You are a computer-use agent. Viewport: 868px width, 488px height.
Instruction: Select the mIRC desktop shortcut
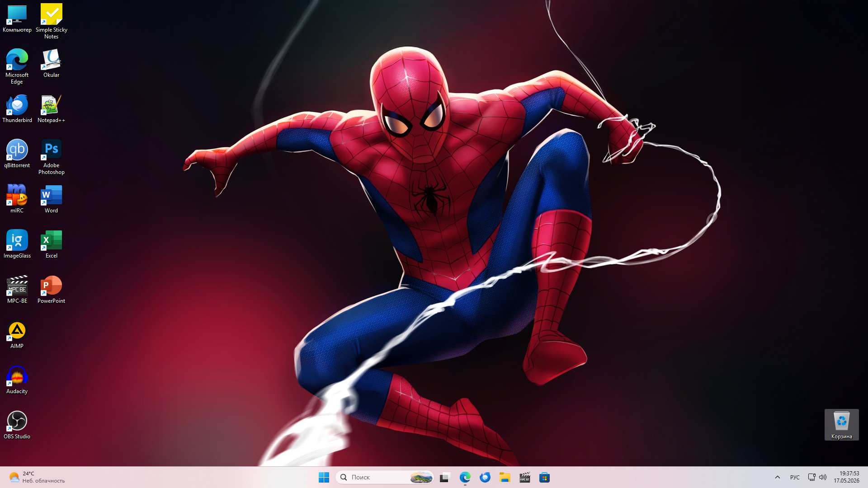(x=17, y=199)
